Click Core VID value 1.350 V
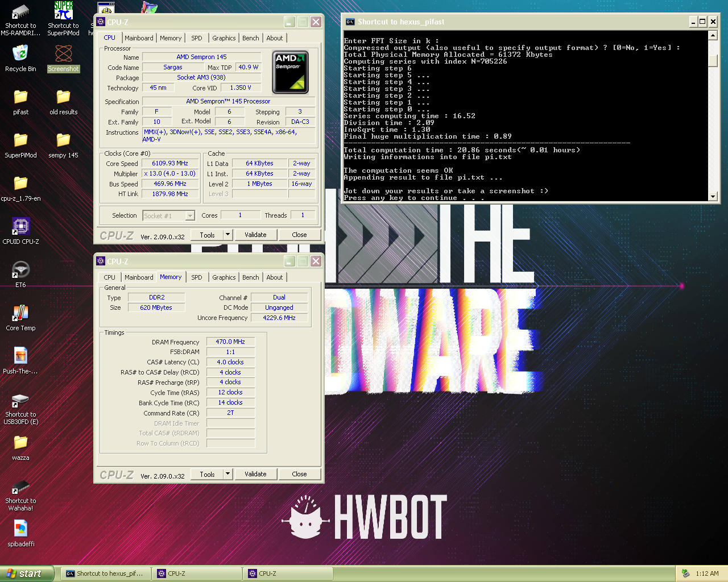This screenshot has height=582, width=728. tap(241, 88)
